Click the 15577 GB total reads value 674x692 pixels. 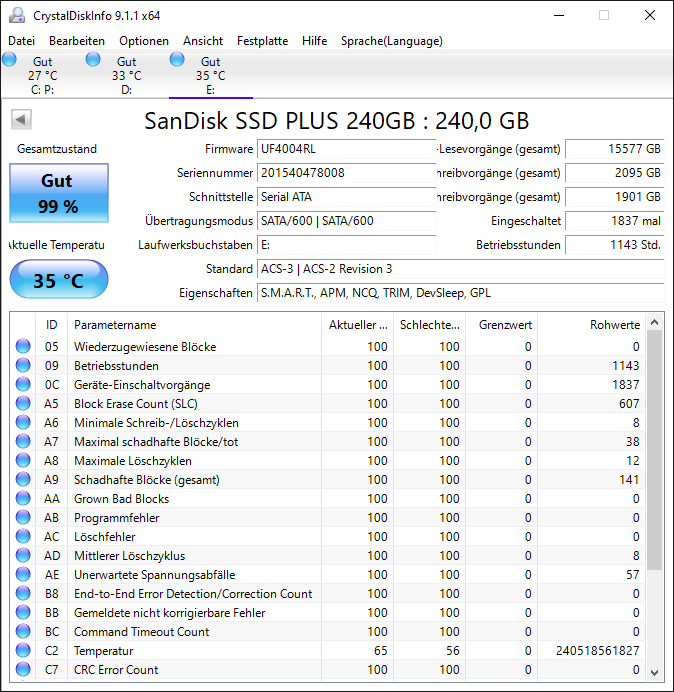point(614,149)
